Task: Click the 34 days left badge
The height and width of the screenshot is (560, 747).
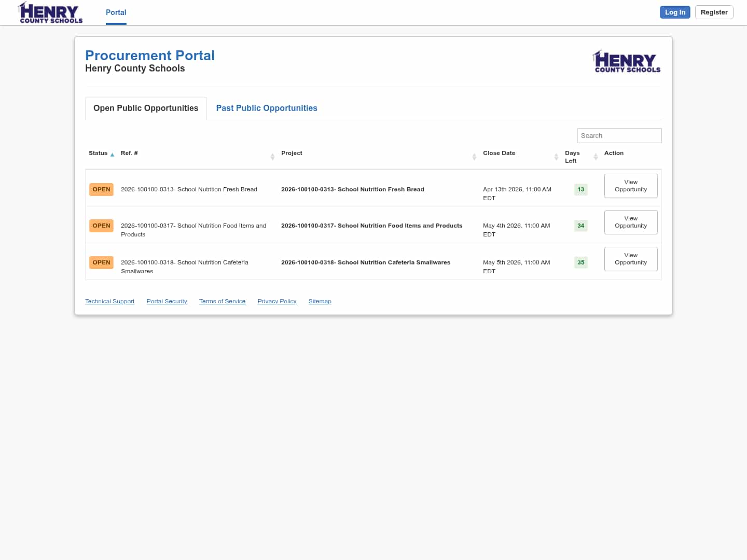Action: pyautogui.click(x=580, y=226)
